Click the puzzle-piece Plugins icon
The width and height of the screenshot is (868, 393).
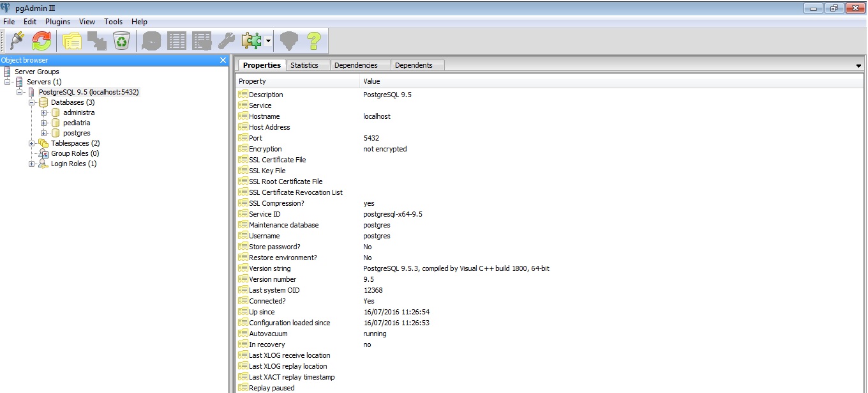pos(251,41)
